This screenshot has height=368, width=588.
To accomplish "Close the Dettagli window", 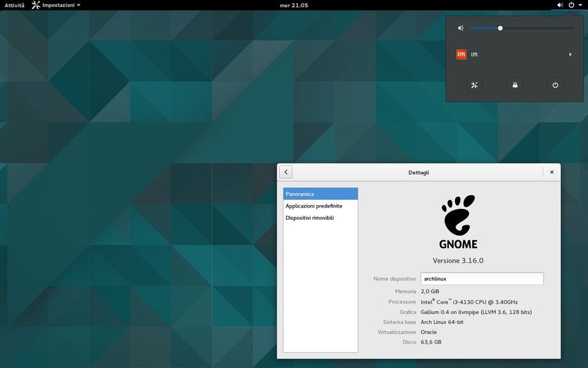I will click(x=552, y=172).
